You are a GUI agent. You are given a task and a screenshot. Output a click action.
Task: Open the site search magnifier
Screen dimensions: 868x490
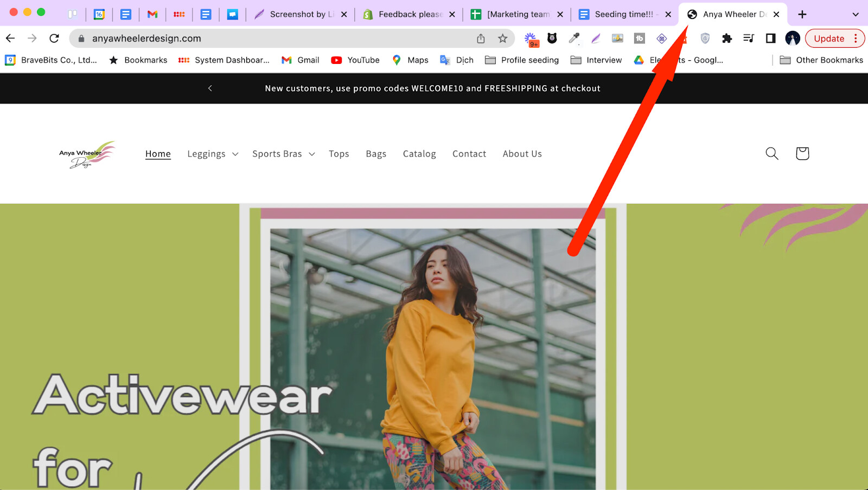[772, 153]
